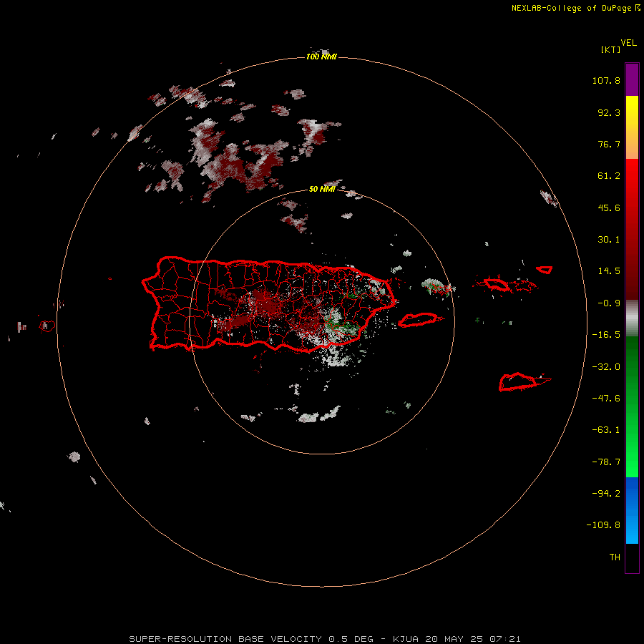
Task: Click the -94.2 velocity scale value
Action: 606,493
